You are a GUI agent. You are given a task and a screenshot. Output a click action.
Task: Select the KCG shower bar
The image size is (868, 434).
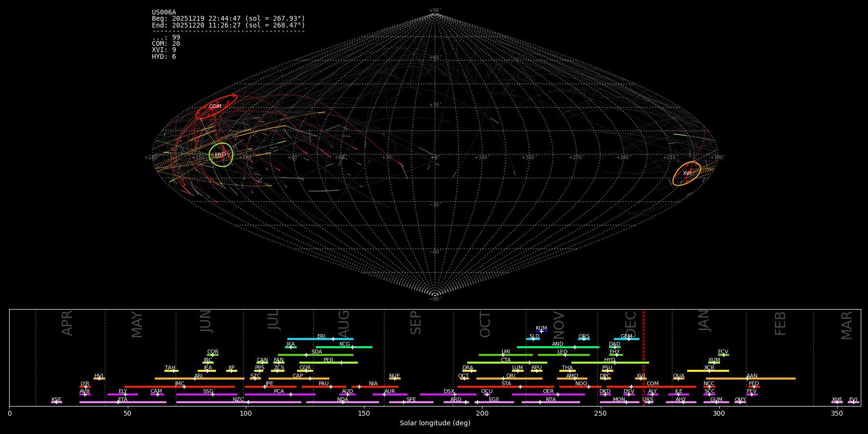(344, 347)
